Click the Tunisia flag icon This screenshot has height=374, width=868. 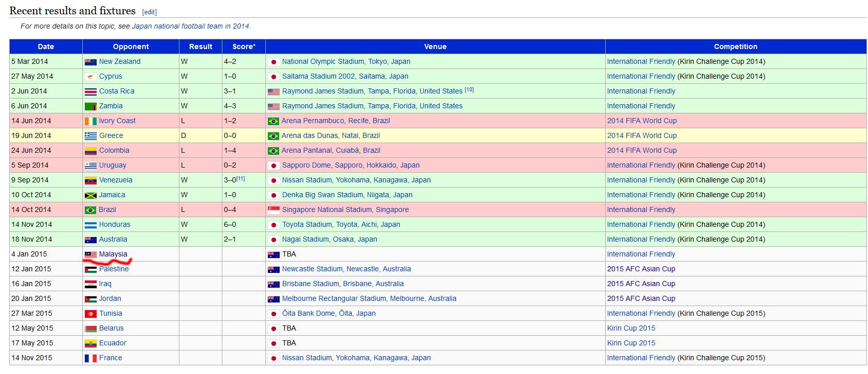click(90, 314)
